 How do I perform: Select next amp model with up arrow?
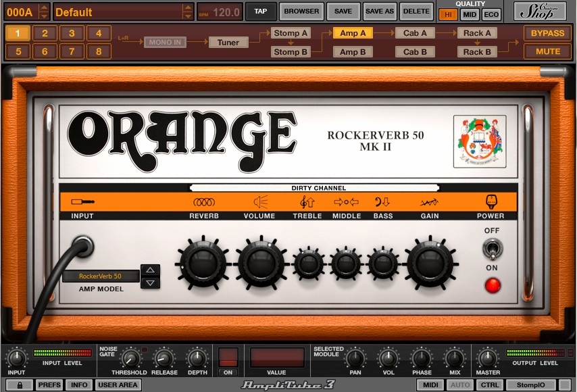[150, 270]
